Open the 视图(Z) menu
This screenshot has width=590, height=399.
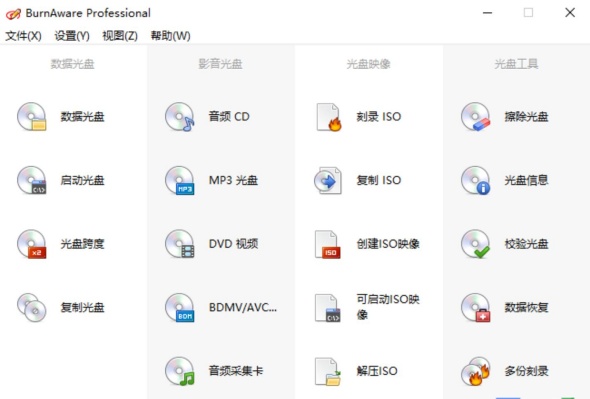coord(120,36)
